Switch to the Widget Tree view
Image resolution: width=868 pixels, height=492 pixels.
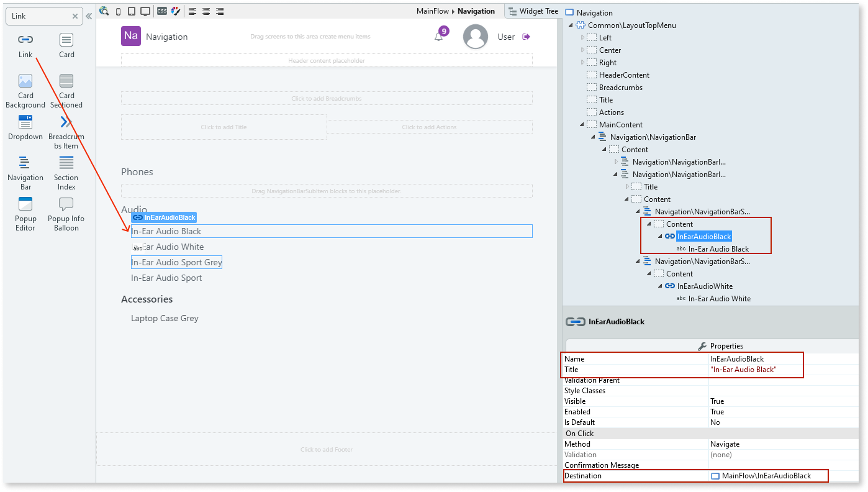(532, 11)
